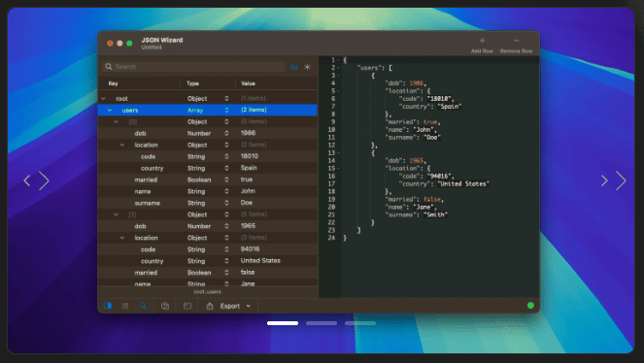Select the false value cell
The width and height of the screenshot is (644, 363).
248,272
